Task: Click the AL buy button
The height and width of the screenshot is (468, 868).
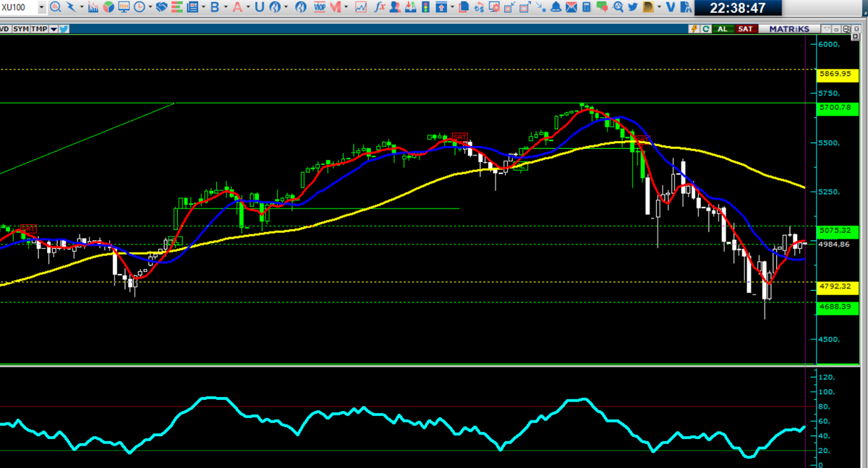Action: (x=723, y=29)
